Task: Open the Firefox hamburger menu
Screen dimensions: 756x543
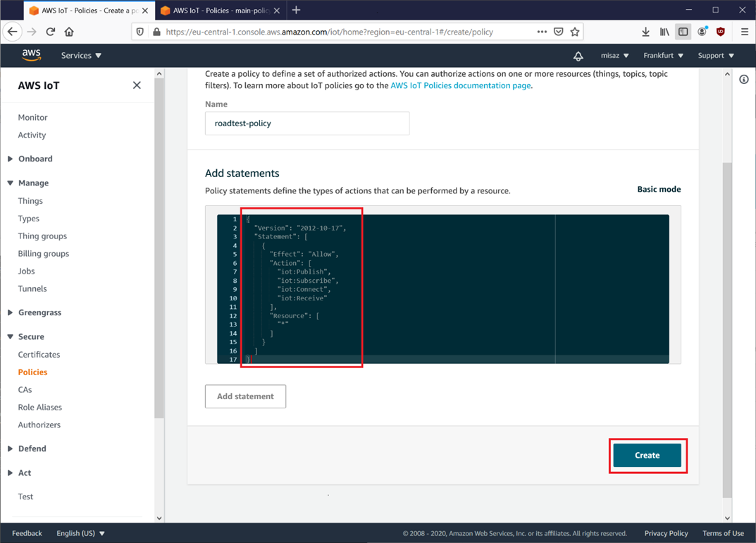Action: pos(744,32)
